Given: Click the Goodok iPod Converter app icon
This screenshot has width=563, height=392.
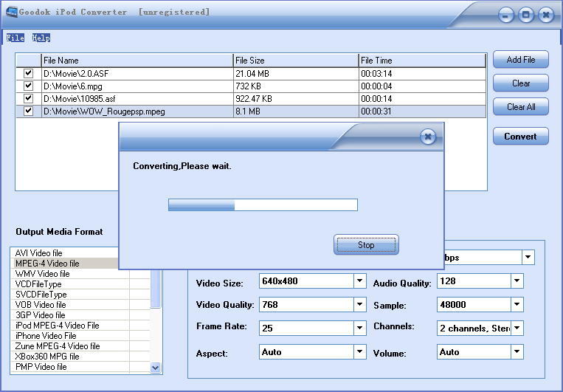Looking at the screenshot, I should [12, 12].
